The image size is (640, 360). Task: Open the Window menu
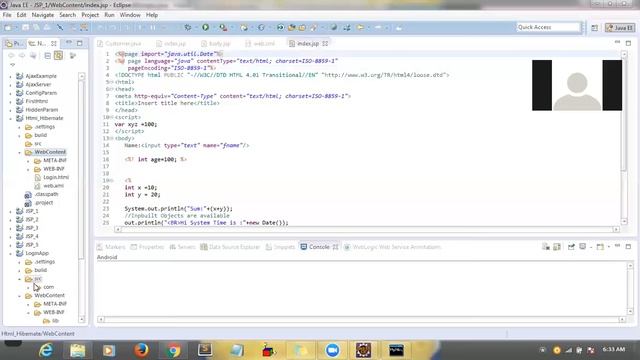click(x=130, y=15)
